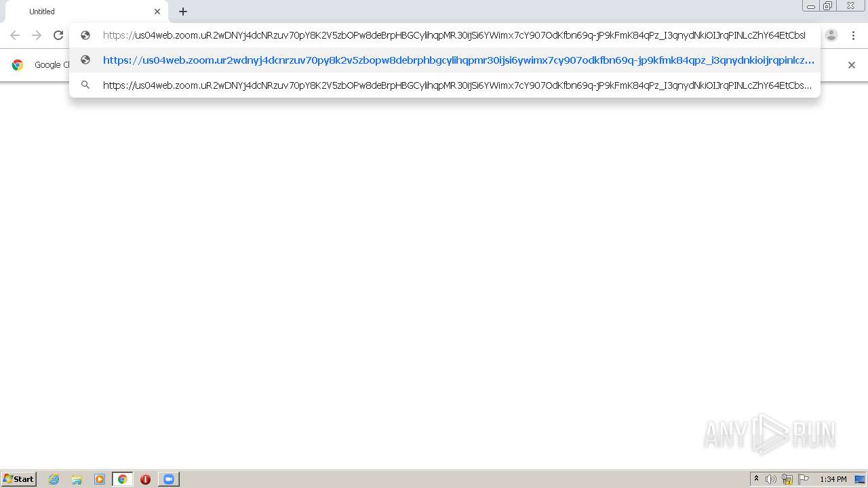This screenshot has width=868, height=488.
Task: Open Chrome three-dot menu
Action: pos(853,35)
